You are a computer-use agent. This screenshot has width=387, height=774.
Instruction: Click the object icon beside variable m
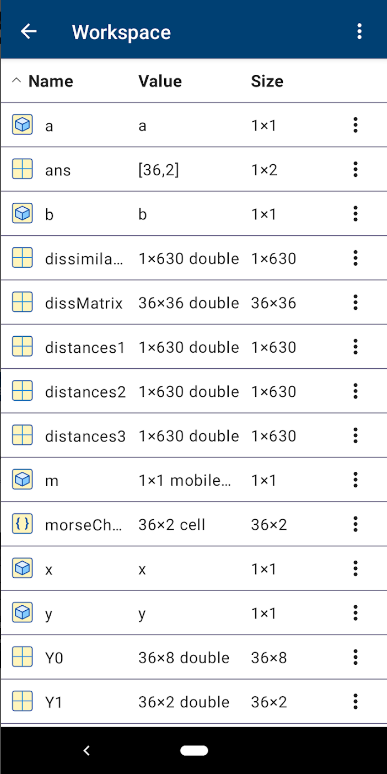pos(22,479)
